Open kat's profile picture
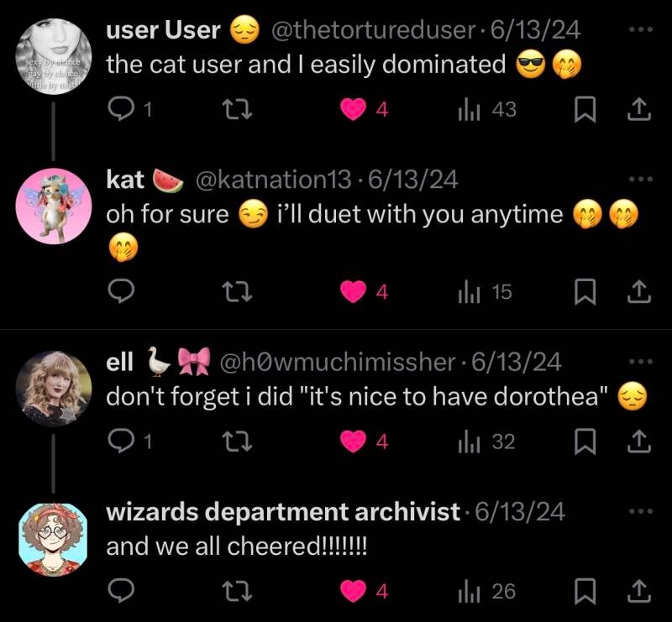This screenshot has width=672, height=622. click(x=54, y=206)
